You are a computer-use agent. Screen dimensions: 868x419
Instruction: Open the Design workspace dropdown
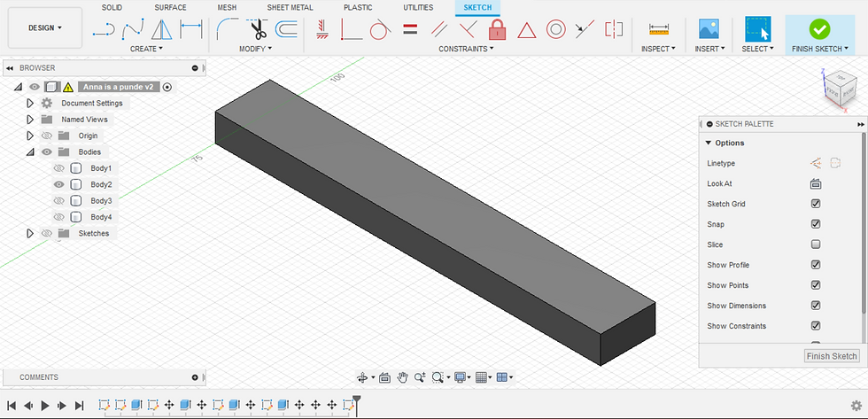45,27
